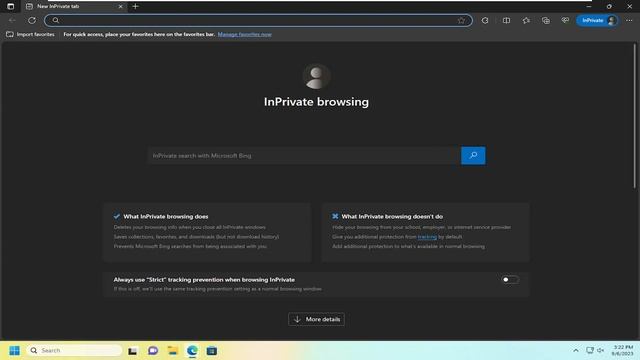Click What InPrivate browsing does heading
Image resolution: width=640 pixels, height=360 pixels.
(x=166, y=216)
